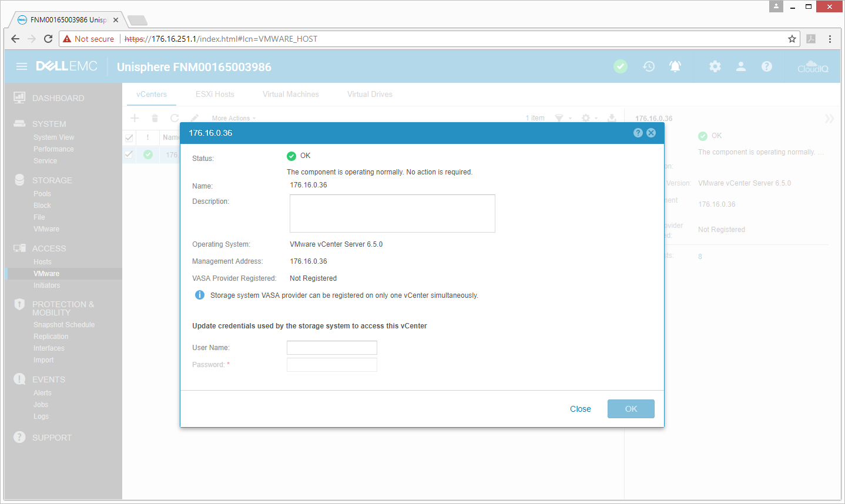
Task: Click the Support question icon in sidebar
Action: coord(19,437)
